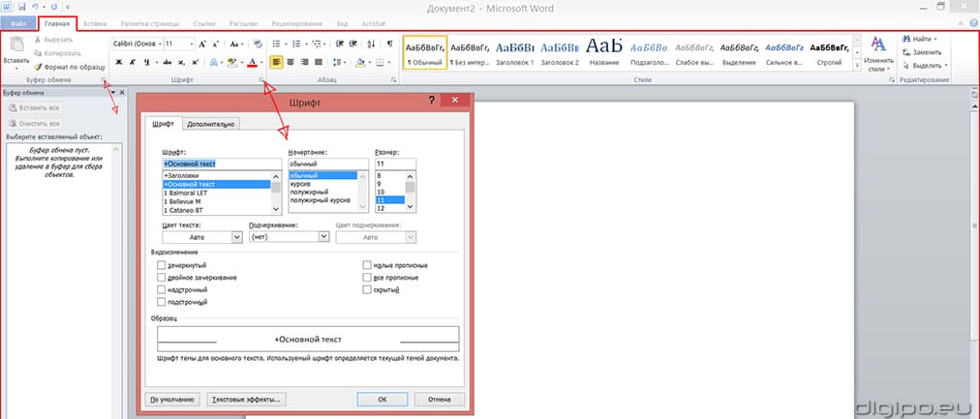Select полужирный in the Начертание list
This screenshot has height=419, width=980.
pos(310,192)
